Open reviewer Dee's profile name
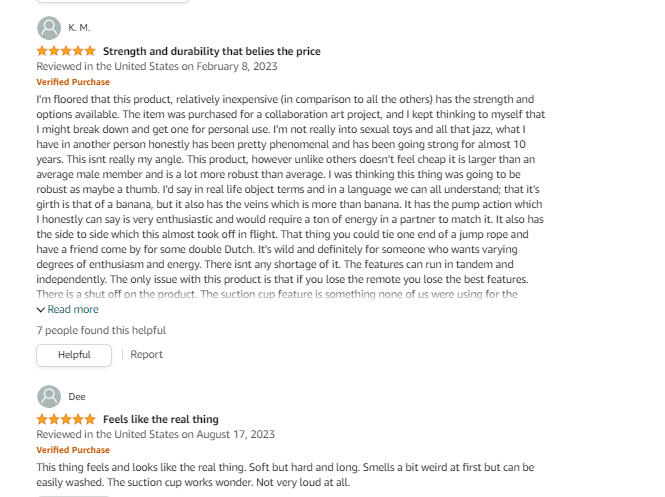This screenshot has width=665, height=497. tap(77, 396)
